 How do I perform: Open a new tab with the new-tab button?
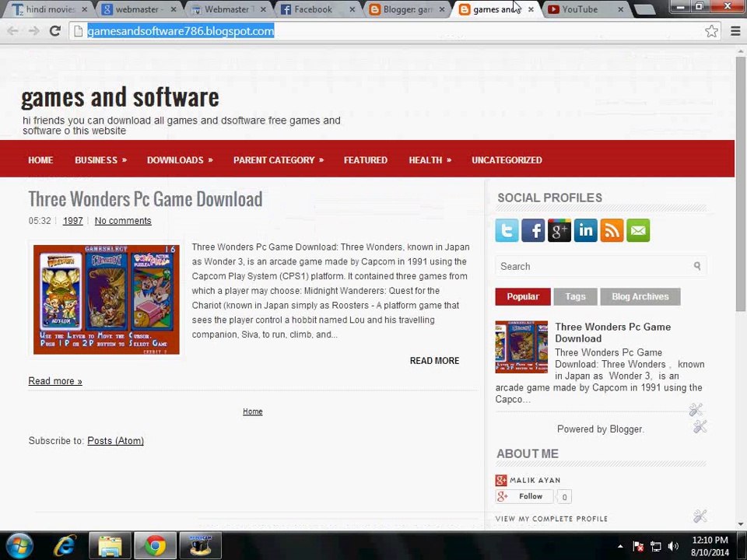644,9
